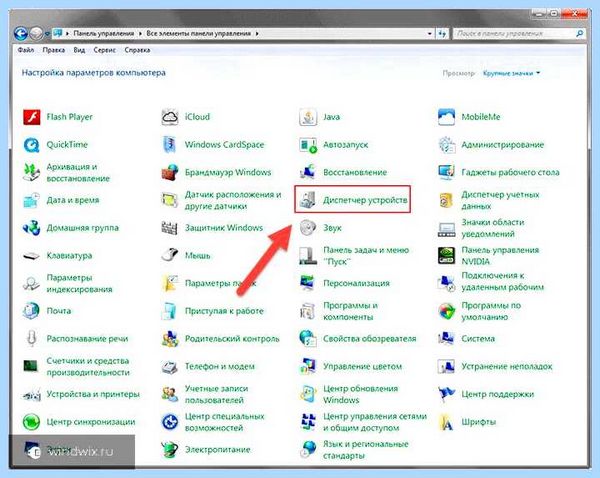The height and width of the screenshot is (478, 600).
Task: Open Программы и компоненты link
Action: pos(350,311)
